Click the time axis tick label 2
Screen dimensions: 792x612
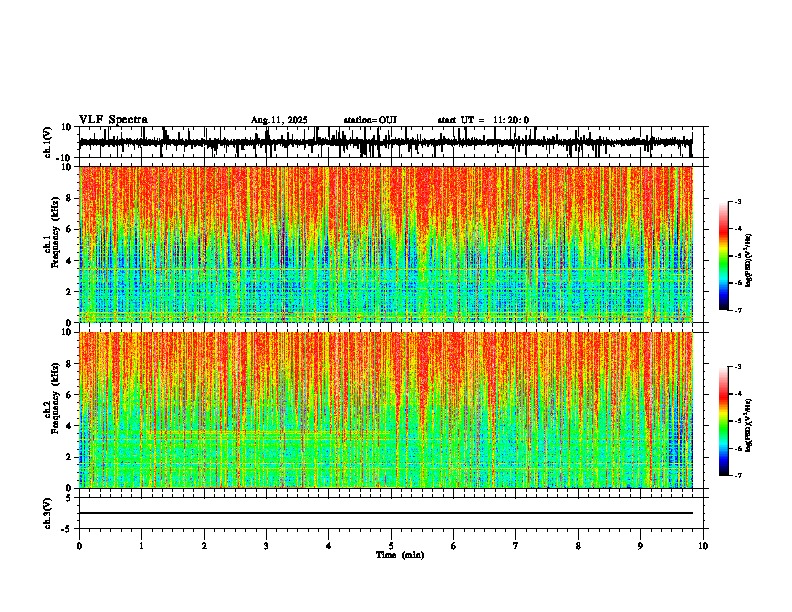[x=204, y=546]
